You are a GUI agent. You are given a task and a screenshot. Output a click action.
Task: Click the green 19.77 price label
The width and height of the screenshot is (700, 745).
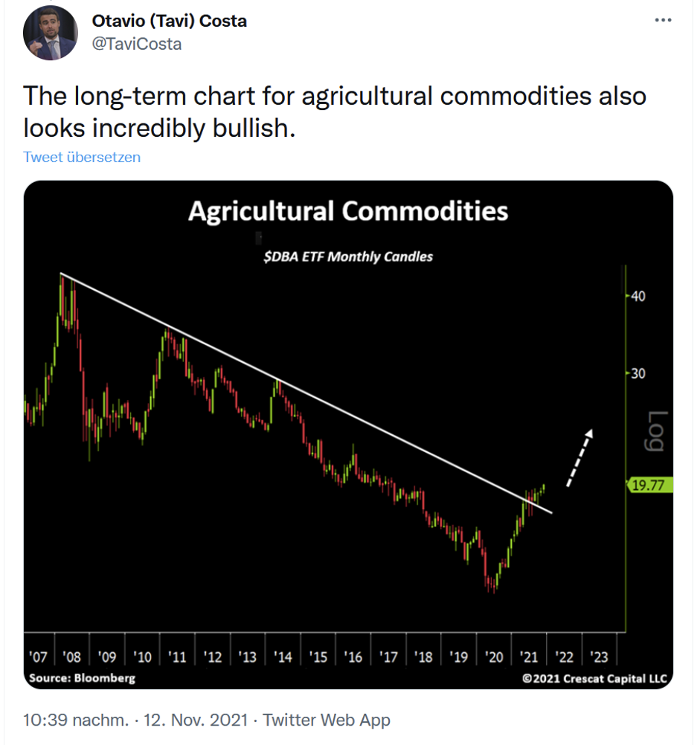click(649, 485)
